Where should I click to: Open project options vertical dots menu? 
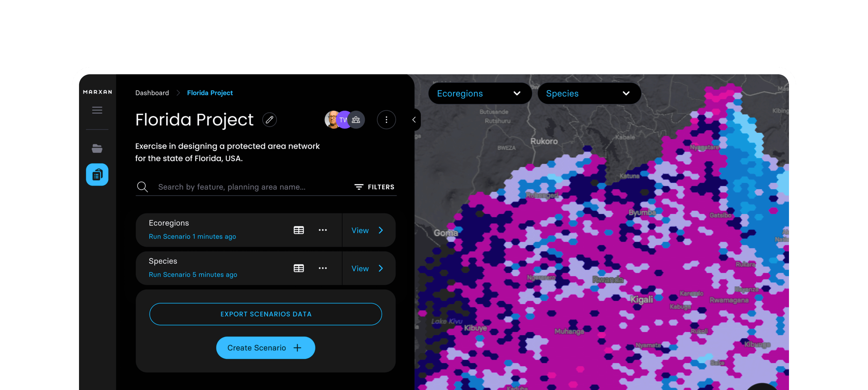point(386,120)
